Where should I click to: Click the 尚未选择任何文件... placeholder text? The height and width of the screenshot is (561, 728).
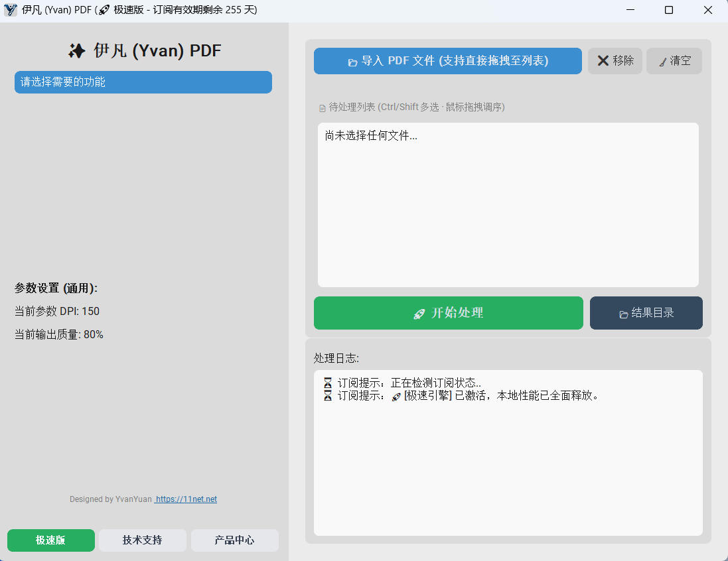click(371, 135)
